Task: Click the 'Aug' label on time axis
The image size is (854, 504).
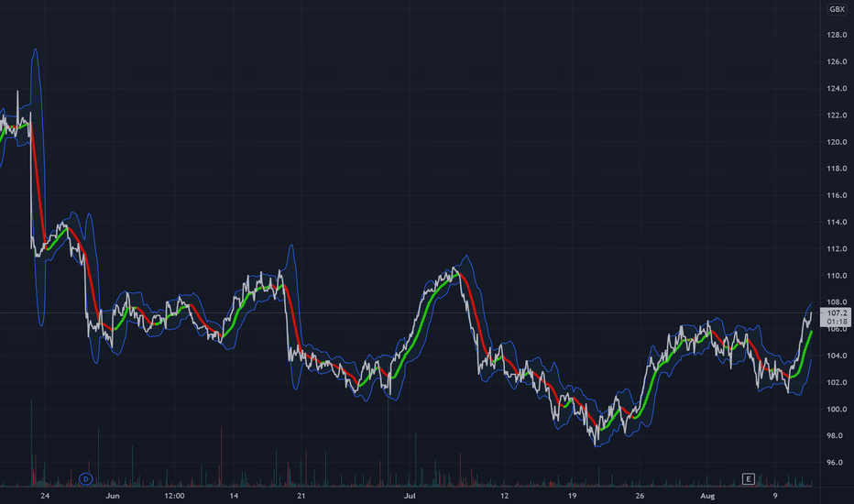Action: point(707,496)
